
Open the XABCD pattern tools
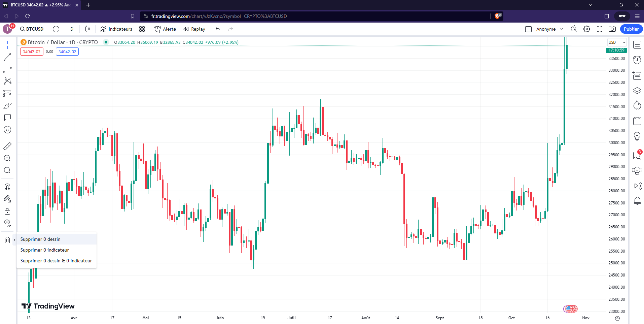click(7, 81)
